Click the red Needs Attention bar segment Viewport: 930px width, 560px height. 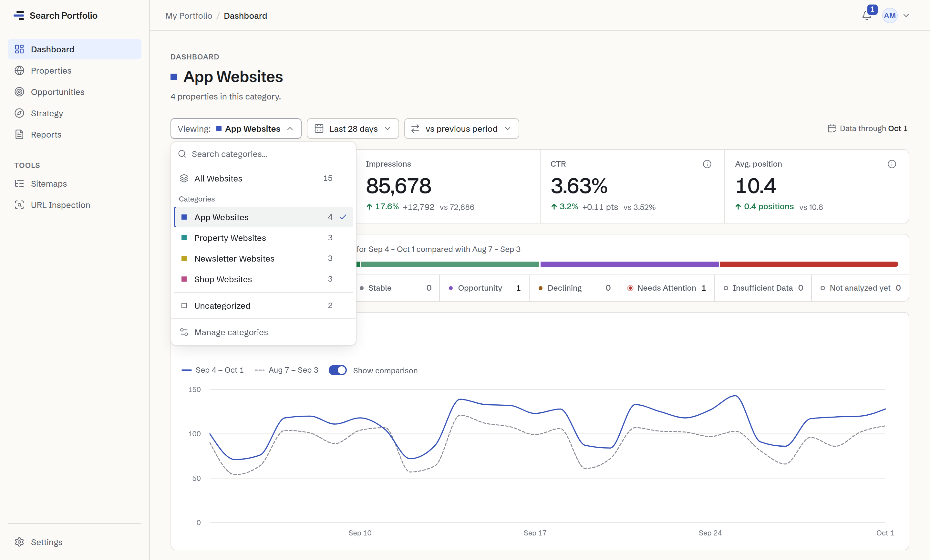point(809,264)
